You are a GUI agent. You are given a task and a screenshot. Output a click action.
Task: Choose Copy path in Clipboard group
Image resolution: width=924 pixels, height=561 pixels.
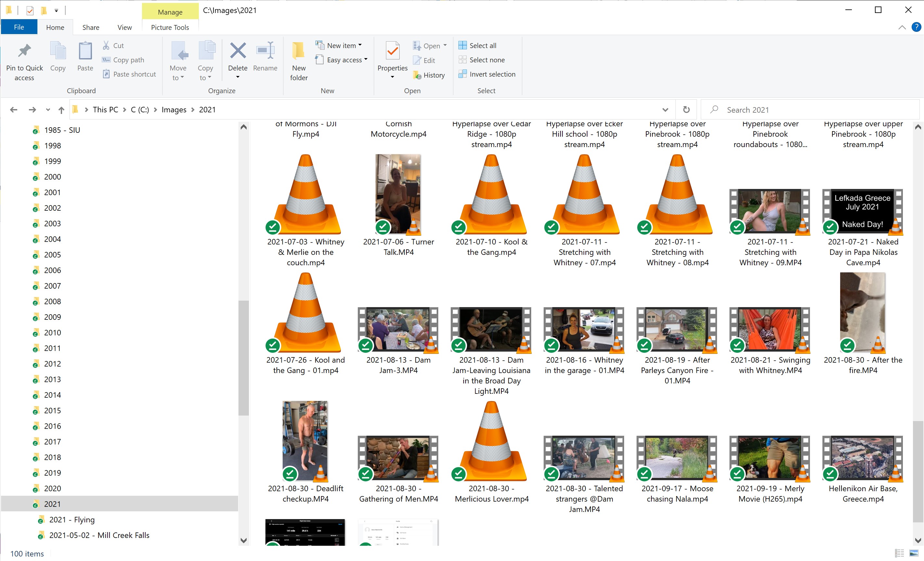123,60
